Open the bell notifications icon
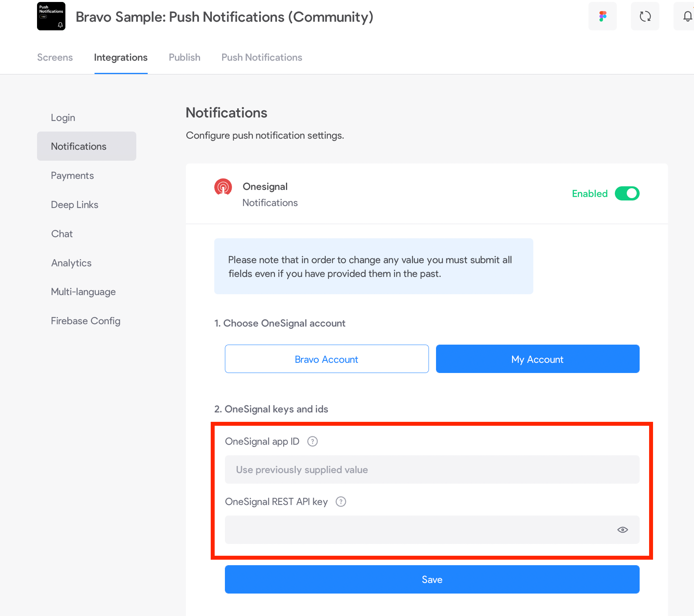 [x=687, y=16]
